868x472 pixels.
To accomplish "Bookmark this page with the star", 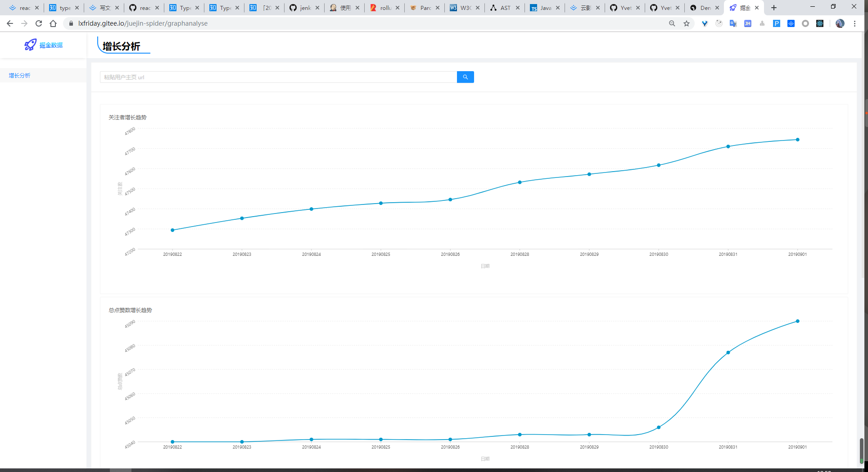I will click(687, 23).
